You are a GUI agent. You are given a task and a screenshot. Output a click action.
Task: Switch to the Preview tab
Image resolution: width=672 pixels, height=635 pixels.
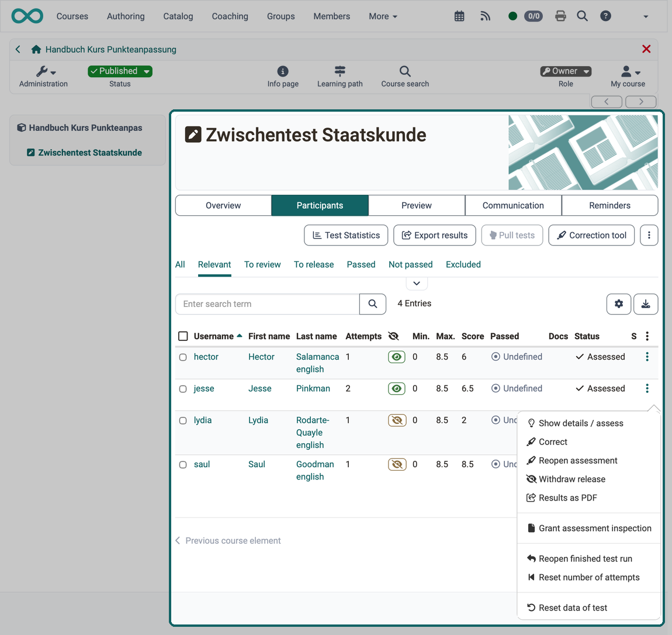417,205
